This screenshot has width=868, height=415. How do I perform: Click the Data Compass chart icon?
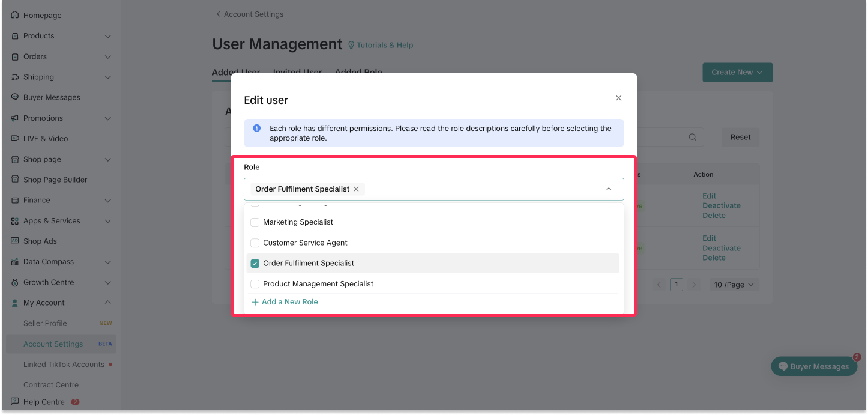click(15, 262)
